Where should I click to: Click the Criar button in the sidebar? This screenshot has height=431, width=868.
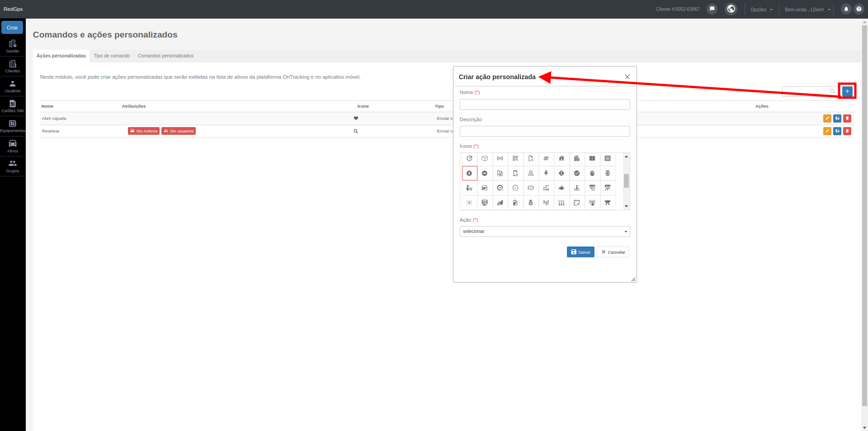tap(12, 28)
